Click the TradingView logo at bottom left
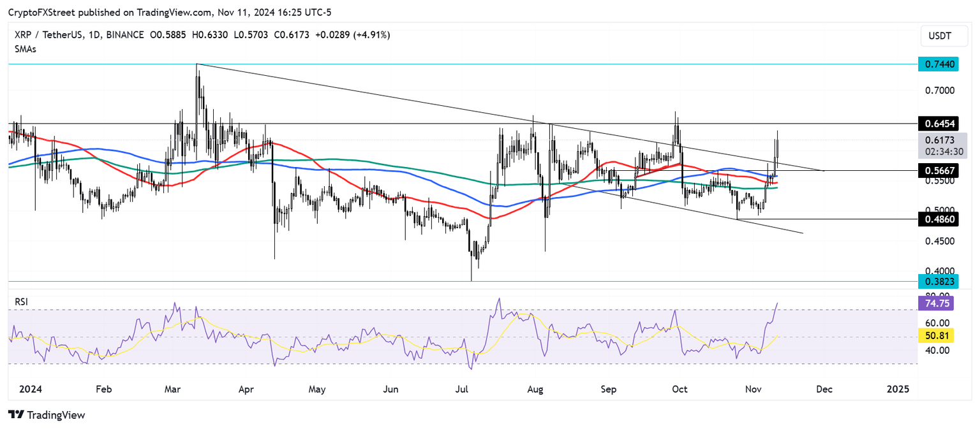The width and height of the screenshot is (980, 429). [47, 415]
